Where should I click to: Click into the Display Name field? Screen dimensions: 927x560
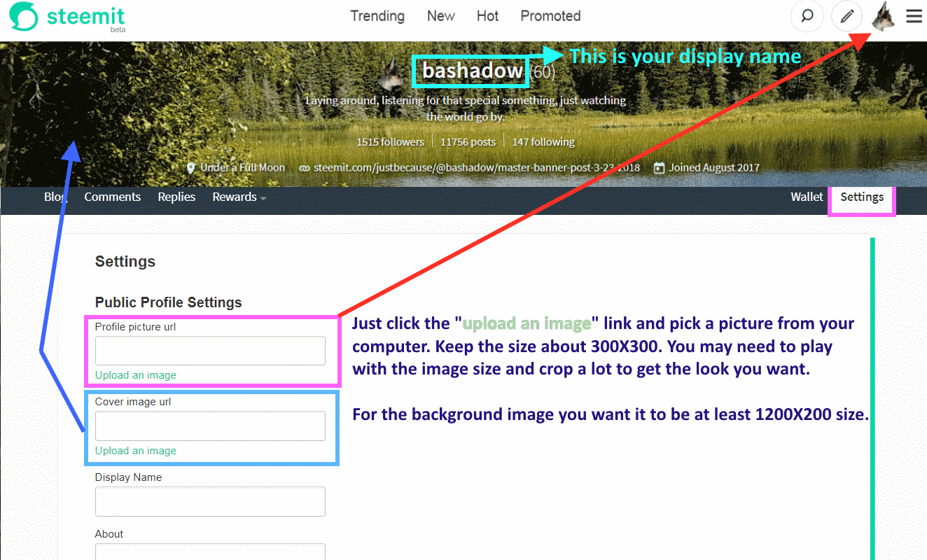pyautogui.click(x=210, y=502)
